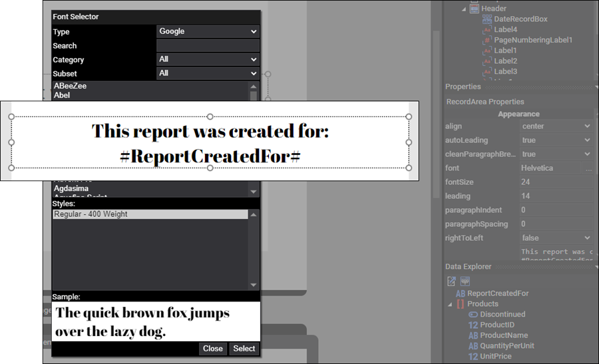This screenshot has height=364, width=599.
Task: Click the Products array bracket icon
Action: click(x=461, y=304)
